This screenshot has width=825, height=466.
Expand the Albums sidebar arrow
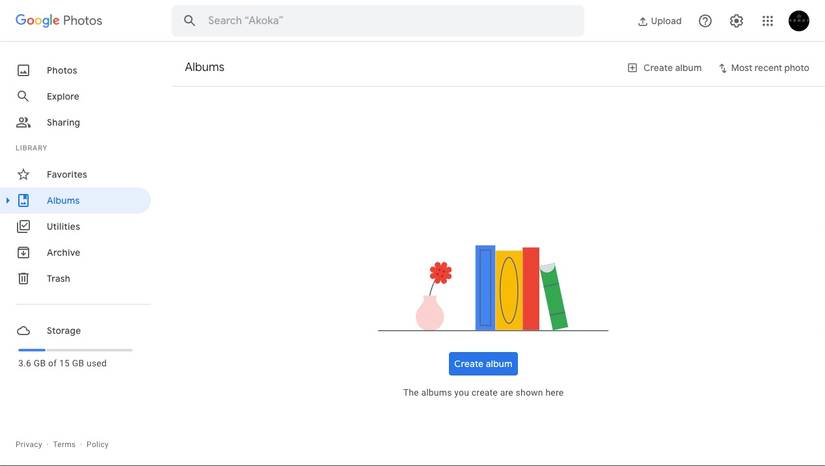[8, 201]
